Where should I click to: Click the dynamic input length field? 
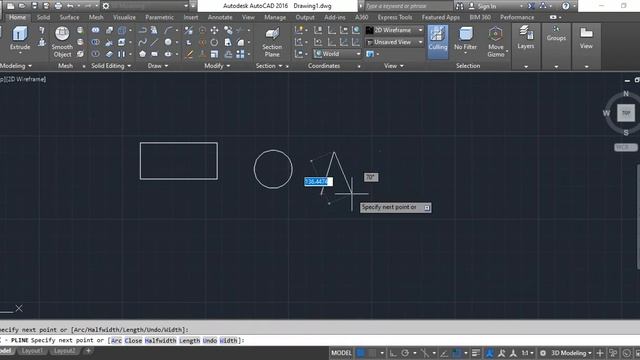click(x=318, y=182)
